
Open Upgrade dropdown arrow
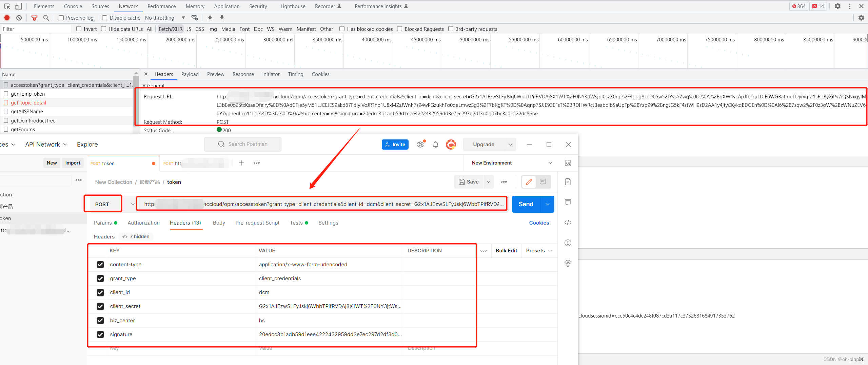510,145
